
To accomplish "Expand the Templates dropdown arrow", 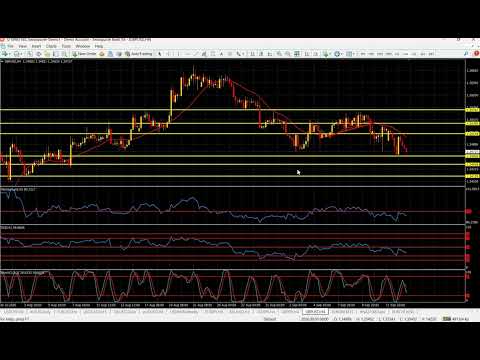I will click(x=354, y=54).
